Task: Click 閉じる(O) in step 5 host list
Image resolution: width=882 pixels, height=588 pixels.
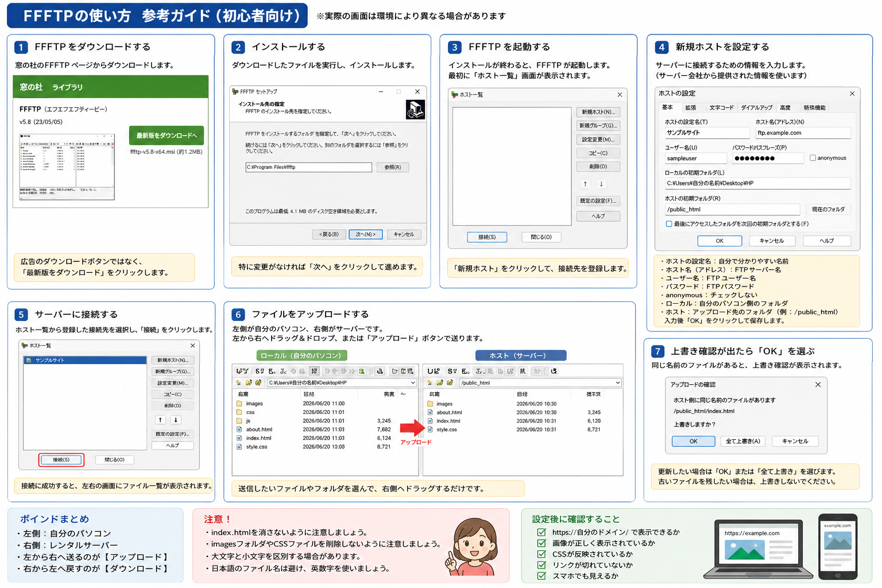Action: 114,459
